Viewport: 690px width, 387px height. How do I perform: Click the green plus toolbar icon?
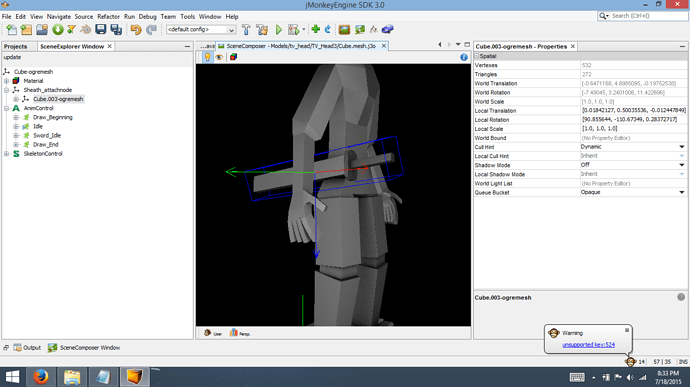(316, 29)
